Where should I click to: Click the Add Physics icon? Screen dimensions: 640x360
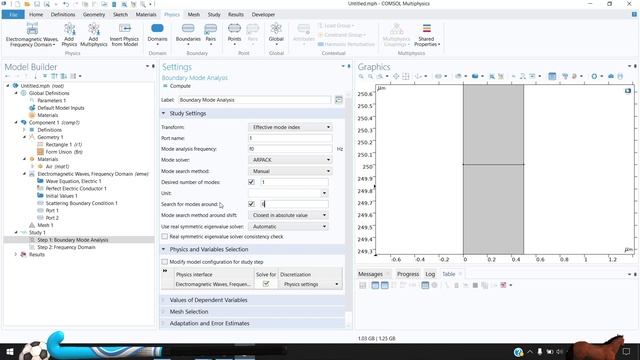[69, 34]
